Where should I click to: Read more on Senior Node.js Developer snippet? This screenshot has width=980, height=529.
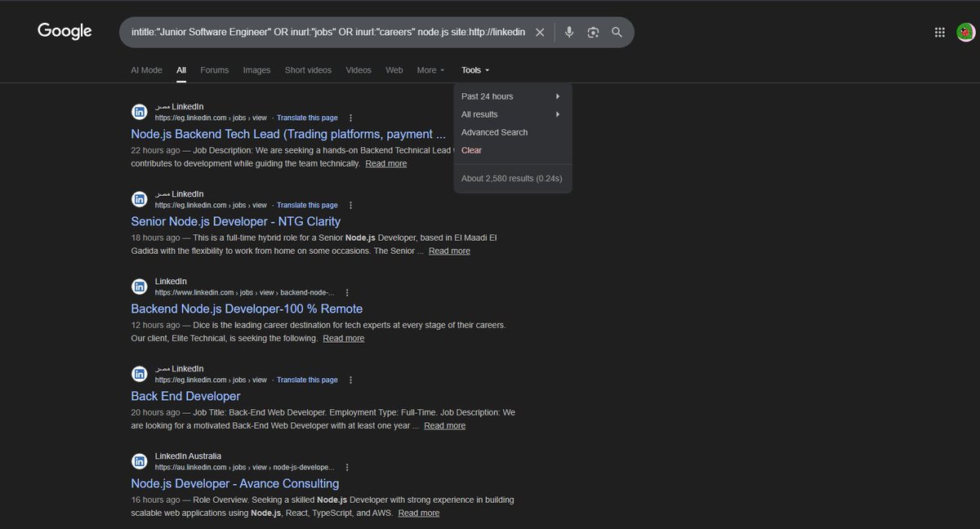click(449, 251)
